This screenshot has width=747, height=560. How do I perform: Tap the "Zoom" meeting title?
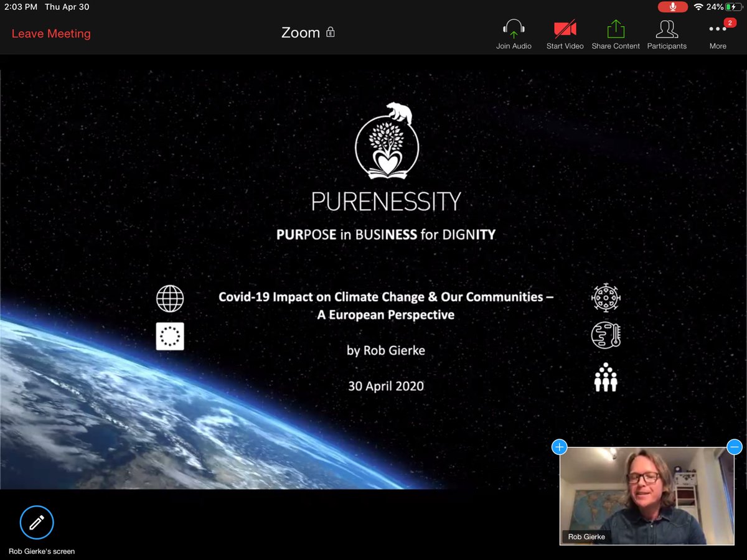(x=301, y=32)
